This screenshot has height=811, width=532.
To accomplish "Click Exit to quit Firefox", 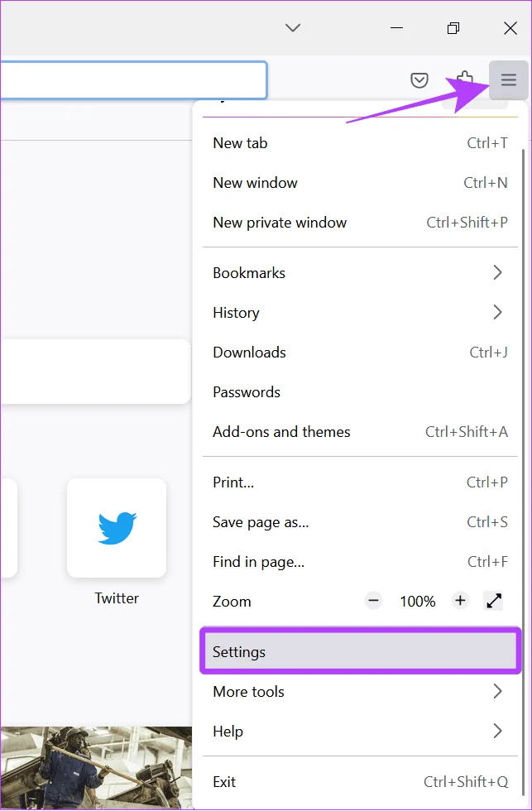I will click(x=361, y=781).
